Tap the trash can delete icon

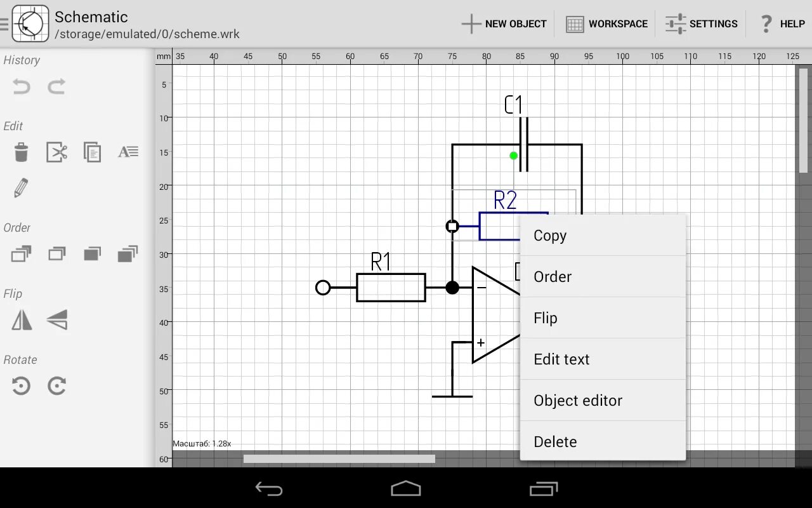tap(21, 152)
